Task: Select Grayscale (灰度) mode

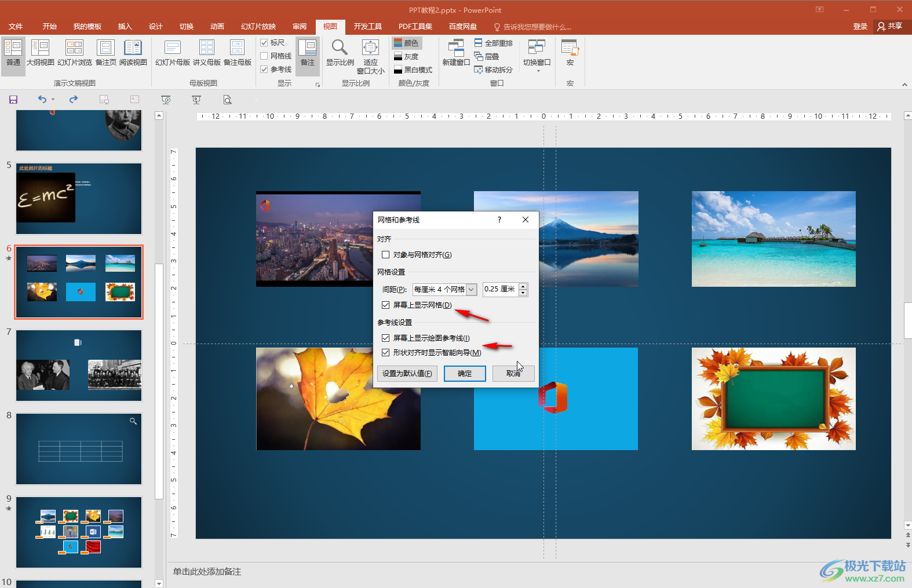Action: coord(406,56)
